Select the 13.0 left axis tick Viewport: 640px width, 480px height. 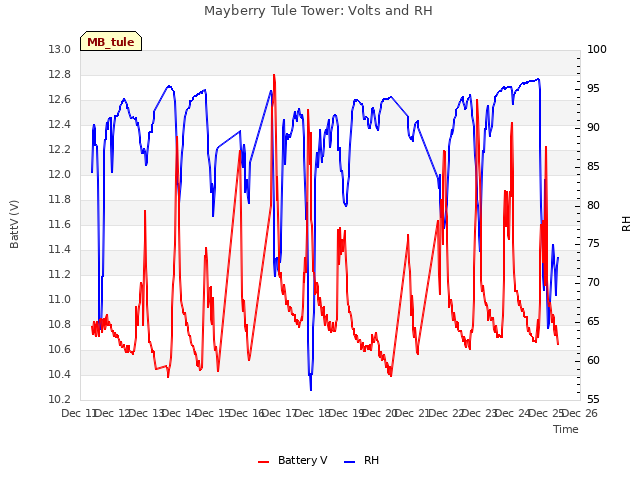click(x=60, y=50)
